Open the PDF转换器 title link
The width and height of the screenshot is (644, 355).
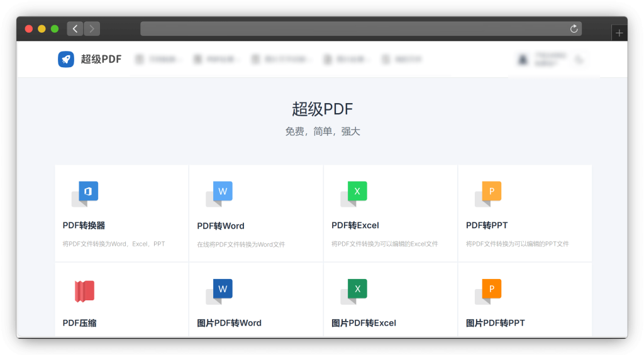[84, 226]
